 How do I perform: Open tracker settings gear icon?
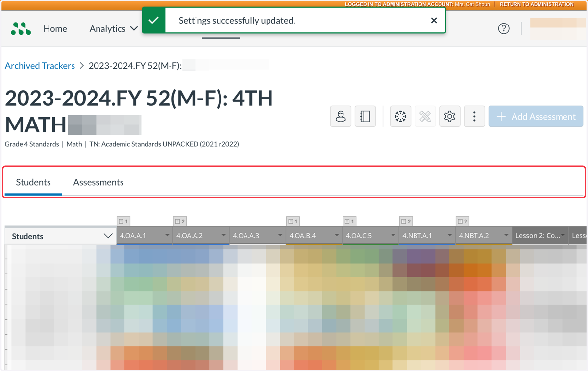tap(450, 116)
